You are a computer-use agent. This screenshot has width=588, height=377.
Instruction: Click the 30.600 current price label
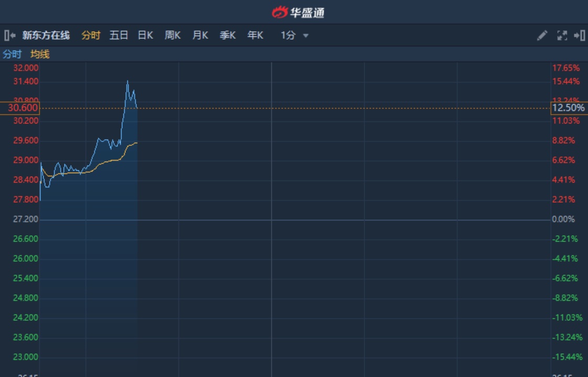tap(20, 108)
